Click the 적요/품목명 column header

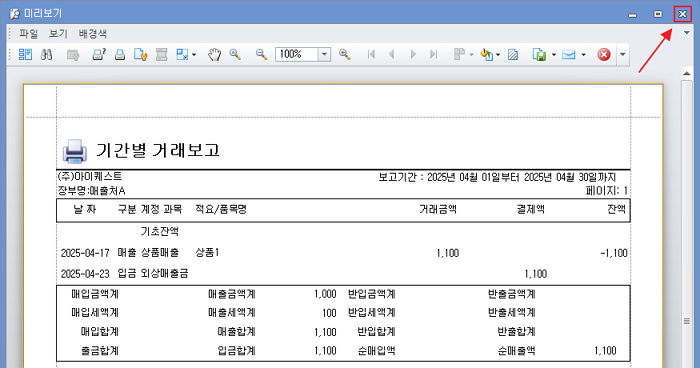tap(221, 209)
